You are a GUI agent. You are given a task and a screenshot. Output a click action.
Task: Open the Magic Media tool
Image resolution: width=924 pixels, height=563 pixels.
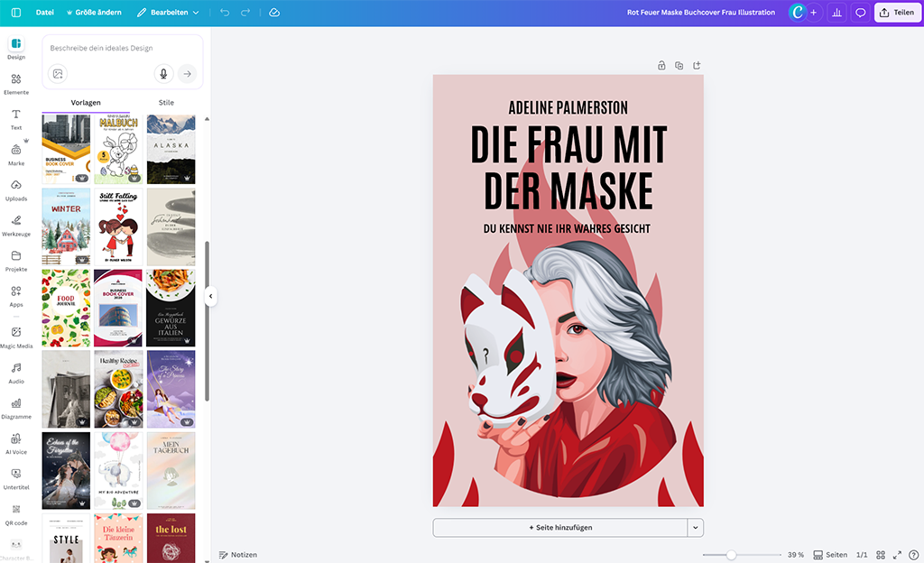point(15,336)
